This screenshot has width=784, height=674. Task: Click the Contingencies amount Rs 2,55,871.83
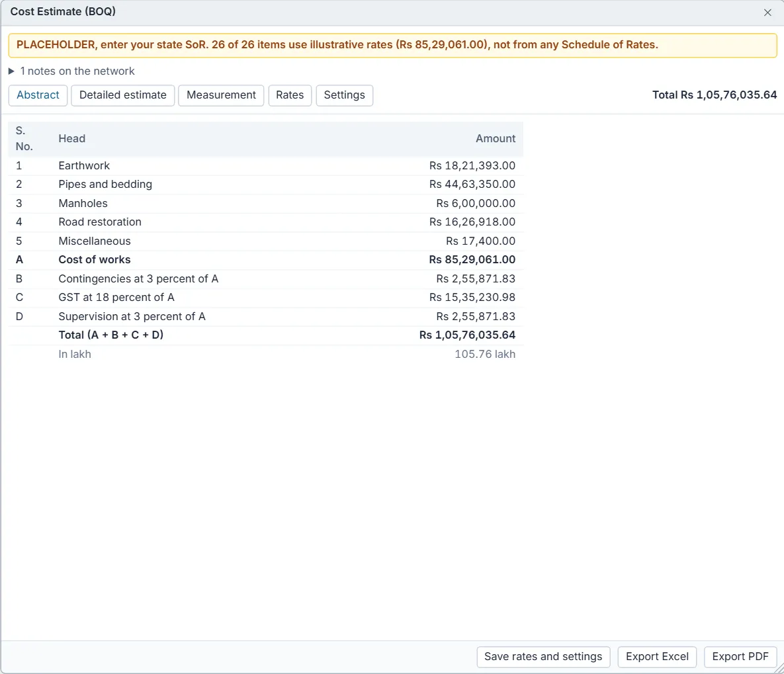click(476, 278)
